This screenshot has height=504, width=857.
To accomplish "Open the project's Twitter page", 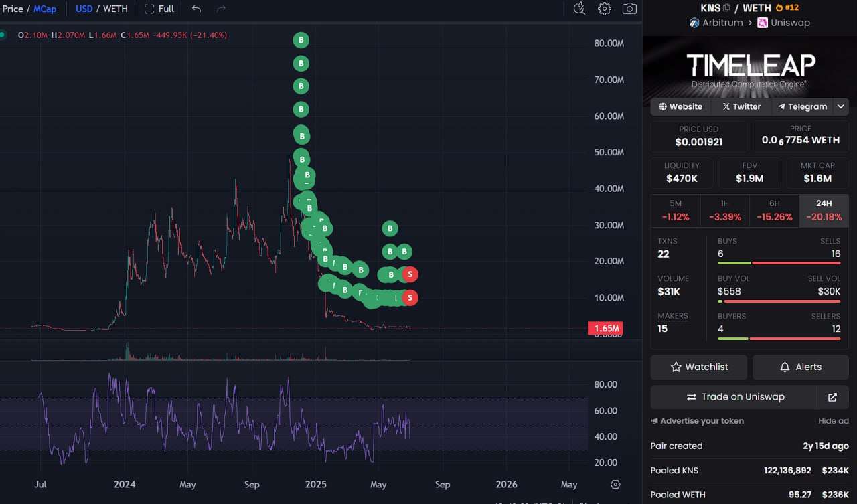I will pos(741,106).
